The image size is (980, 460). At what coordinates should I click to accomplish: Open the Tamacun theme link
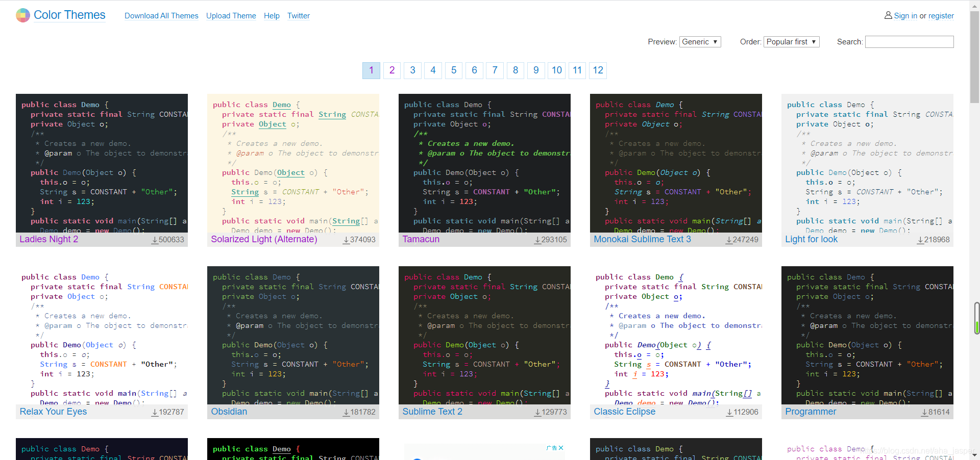[x=421, y=239]
